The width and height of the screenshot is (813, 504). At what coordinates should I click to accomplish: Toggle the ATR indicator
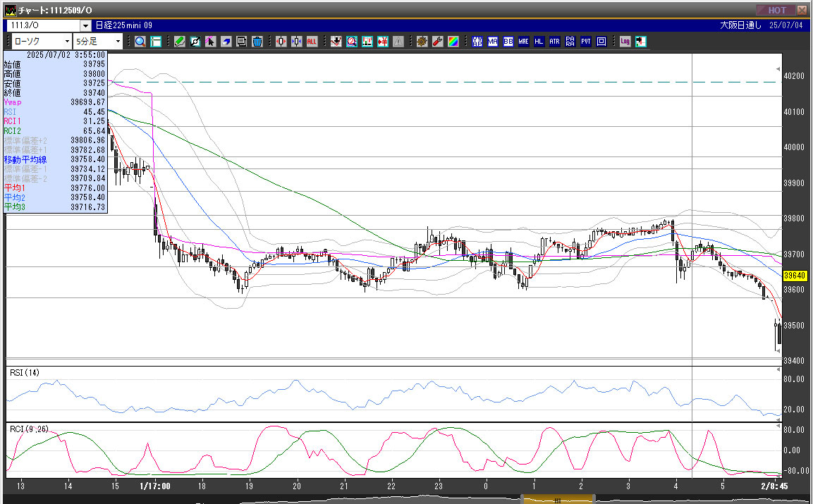coord(555,42)
